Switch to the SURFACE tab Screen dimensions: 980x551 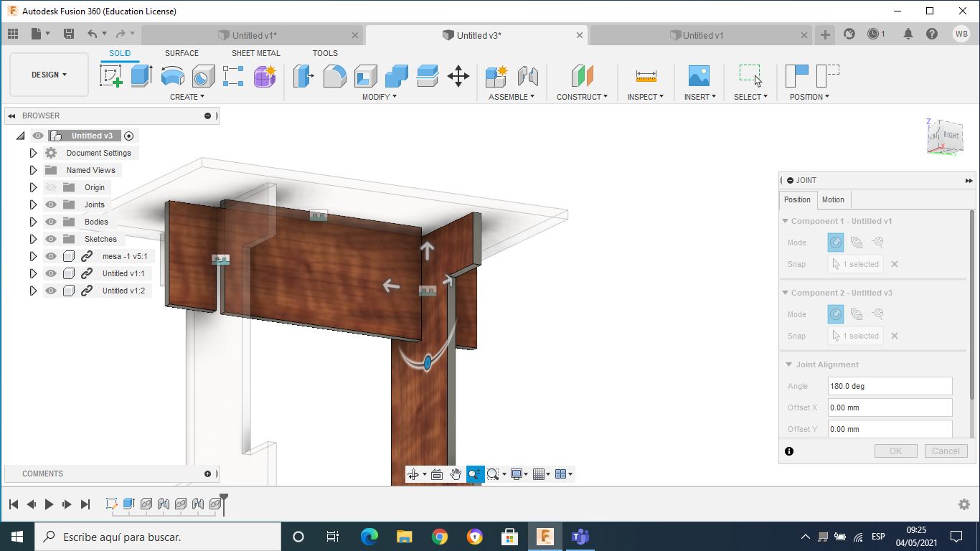point(182,53)
